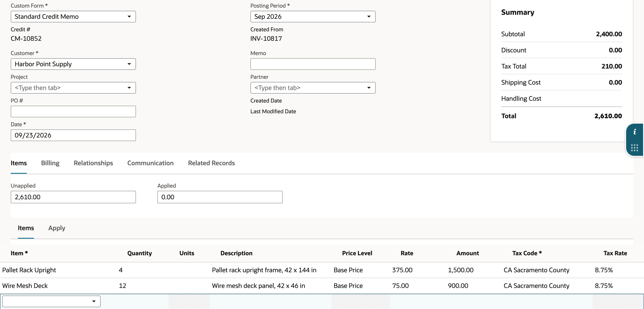Image resolution: width=644 pixels, height=309 pixels.
Task: Click the Wire Mesh Deck item cell
Action: (x=25, y=286)
